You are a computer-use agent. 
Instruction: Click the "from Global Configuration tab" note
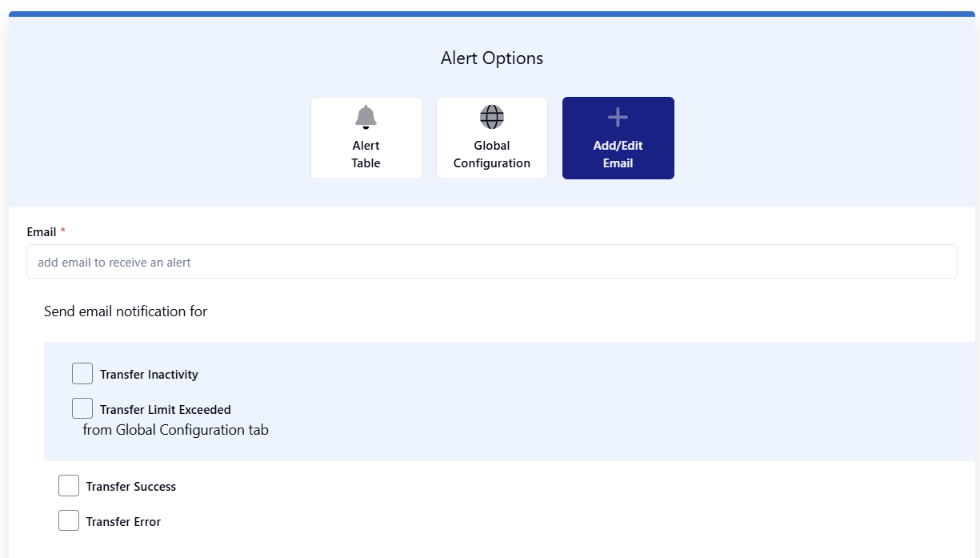point(176,430)
